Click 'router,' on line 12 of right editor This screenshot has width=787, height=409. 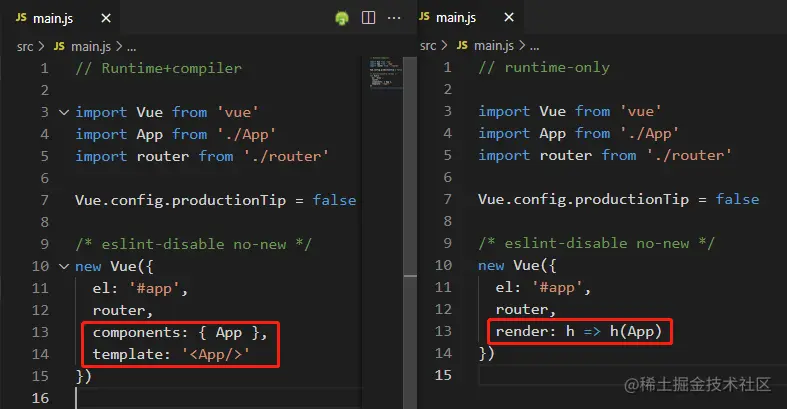pos(526,309)
